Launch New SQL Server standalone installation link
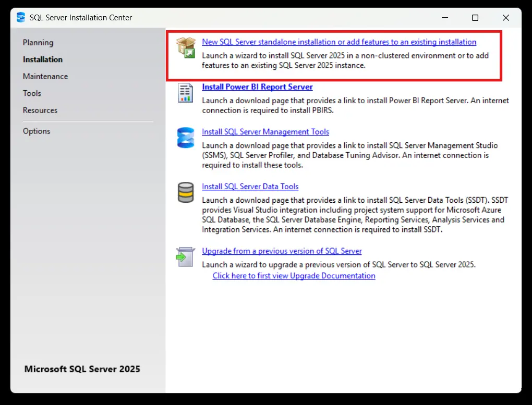 tap(339, 42)
